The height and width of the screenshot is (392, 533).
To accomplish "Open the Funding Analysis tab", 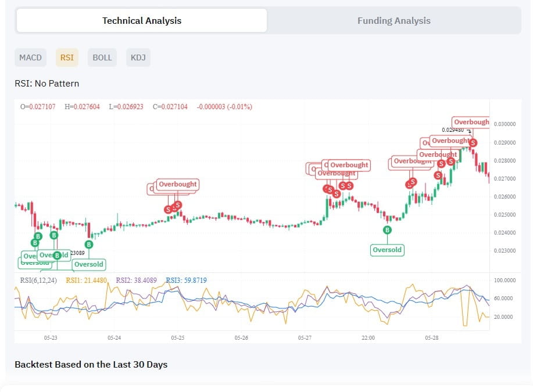I will coord(394,20).
